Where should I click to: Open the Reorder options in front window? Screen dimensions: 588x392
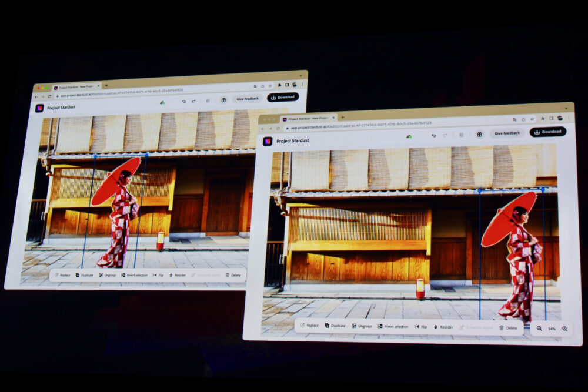pyautogui.click(x=443, y=327)
